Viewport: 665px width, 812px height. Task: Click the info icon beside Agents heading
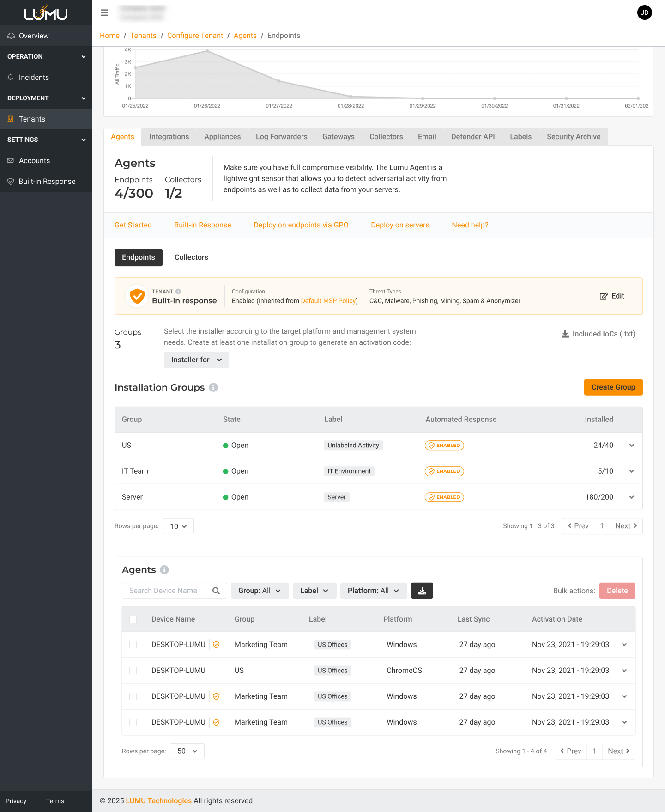[x=164, y=570]
